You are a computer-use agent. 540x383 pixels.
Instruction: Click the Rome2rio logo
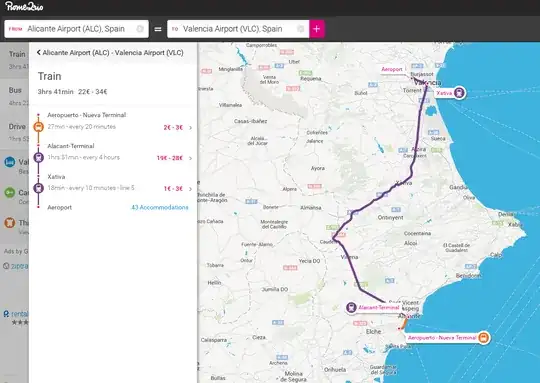[24, 6]
